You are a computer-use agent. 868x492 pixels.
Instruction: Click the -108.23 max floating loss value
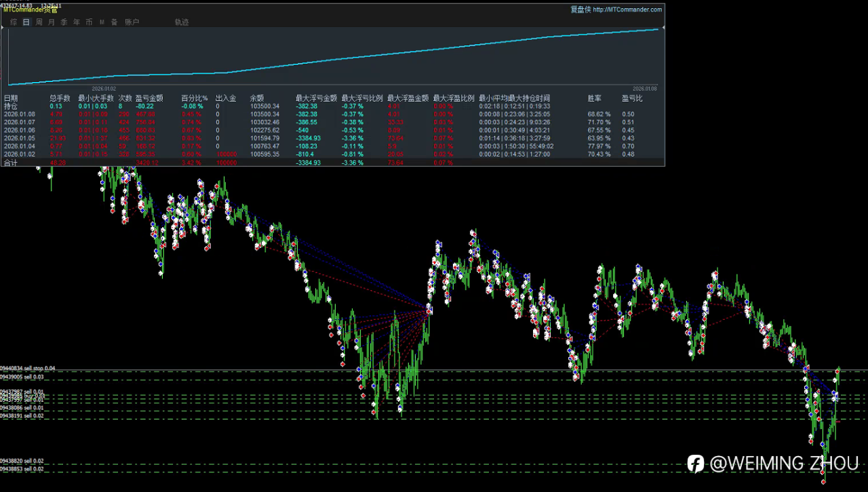tap(307, 146)
